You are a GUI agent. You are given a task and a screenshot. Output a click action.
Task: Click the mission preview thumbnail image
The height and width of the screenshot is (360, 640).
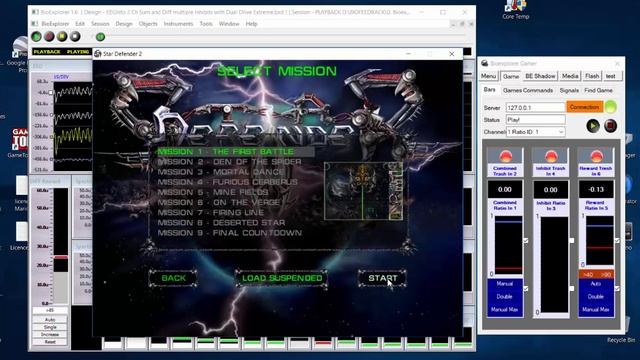tap(363, 191)
